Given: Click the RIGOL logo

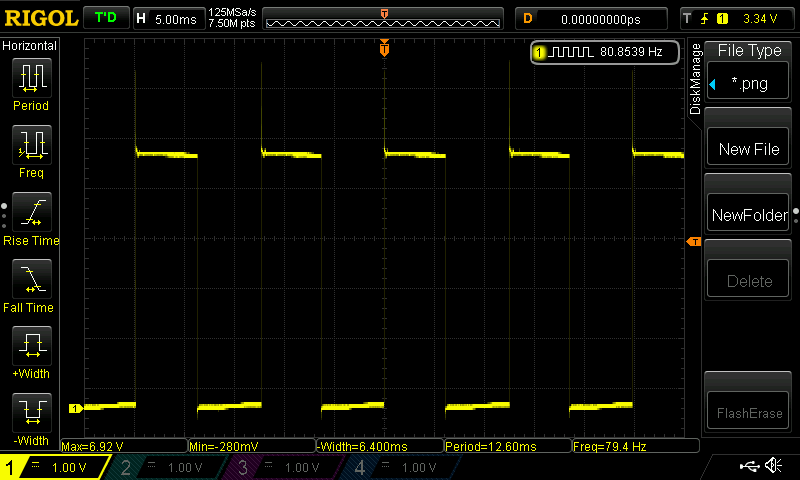Looking at the screenshot, I should coord(41,18).
